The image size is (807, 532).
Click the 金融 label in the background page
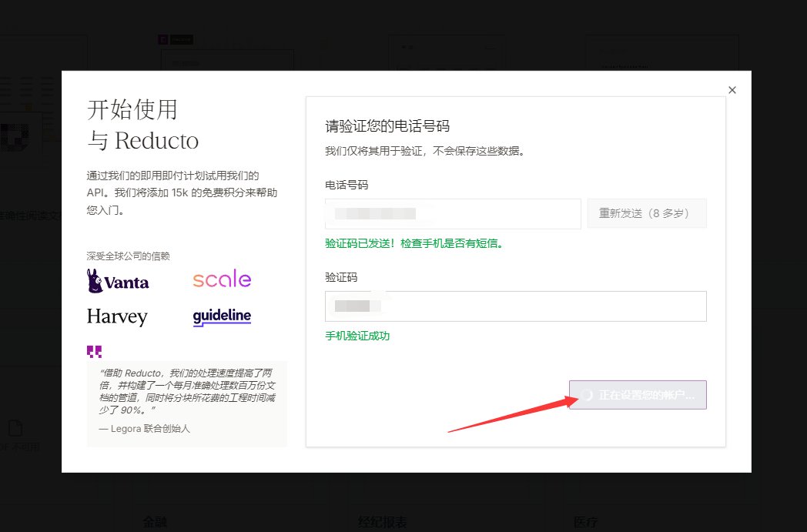click(155, 522)
